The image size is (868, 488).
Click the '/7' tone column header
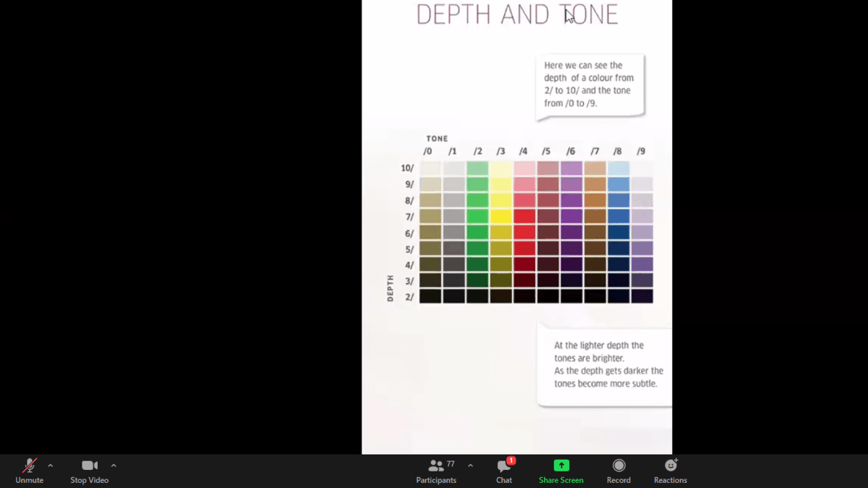coord(595,151)
